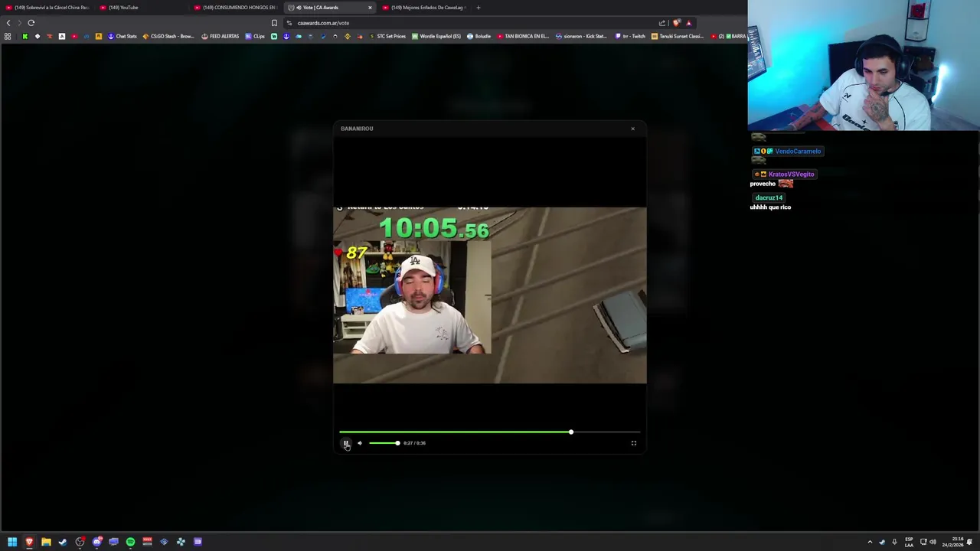Image resolution: width=980 pixels, height=551 pixels.
Task: Open the TAN BIONICA bookmark
Action: (x=523, y=36)
